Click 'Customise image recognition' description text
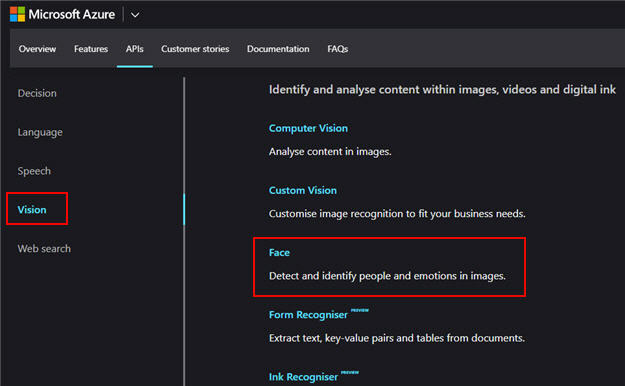This screenshot has width=625, height=386. click(x=397, y=214)
